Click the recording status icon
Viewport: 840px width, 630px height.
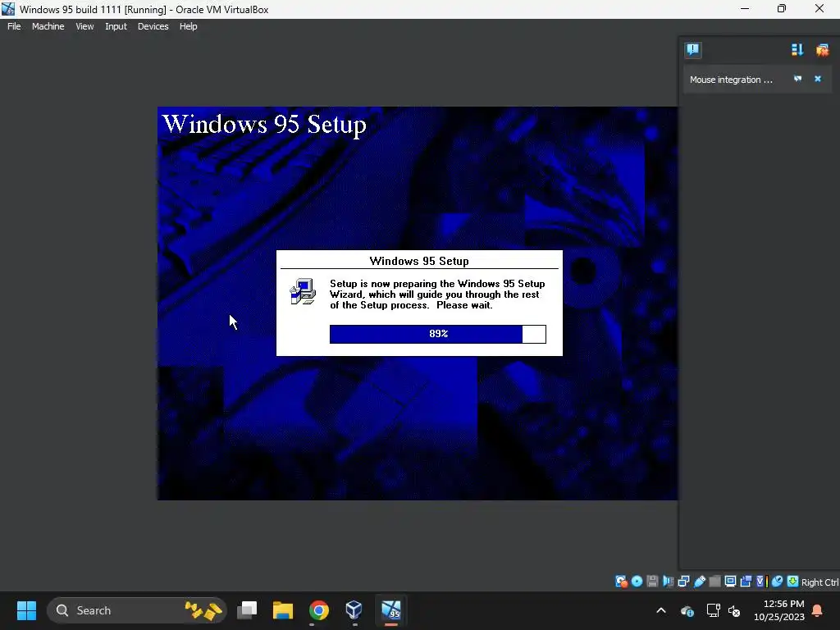[x=746, y=582]
